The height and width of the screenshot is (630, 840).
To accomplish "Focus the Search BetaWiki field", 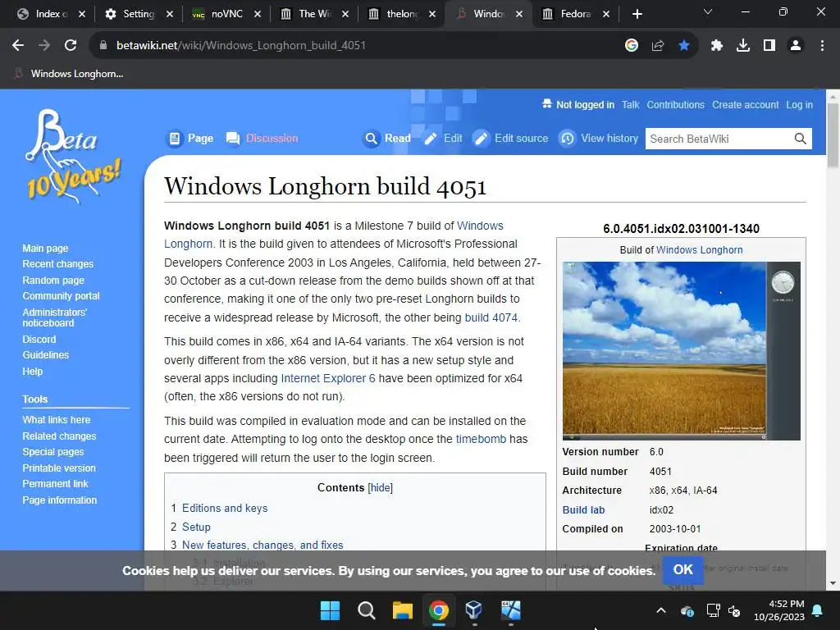I will coord(718,139).
